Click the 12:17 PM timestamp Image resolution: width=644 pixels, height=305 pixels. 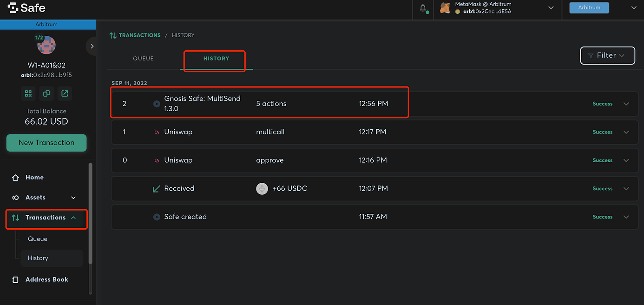pos(373,132)
